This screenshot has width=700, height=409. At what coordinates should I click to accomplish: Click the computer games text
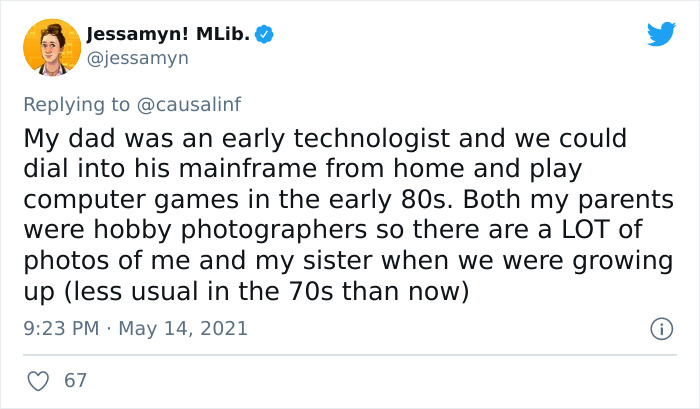point(131,200)
